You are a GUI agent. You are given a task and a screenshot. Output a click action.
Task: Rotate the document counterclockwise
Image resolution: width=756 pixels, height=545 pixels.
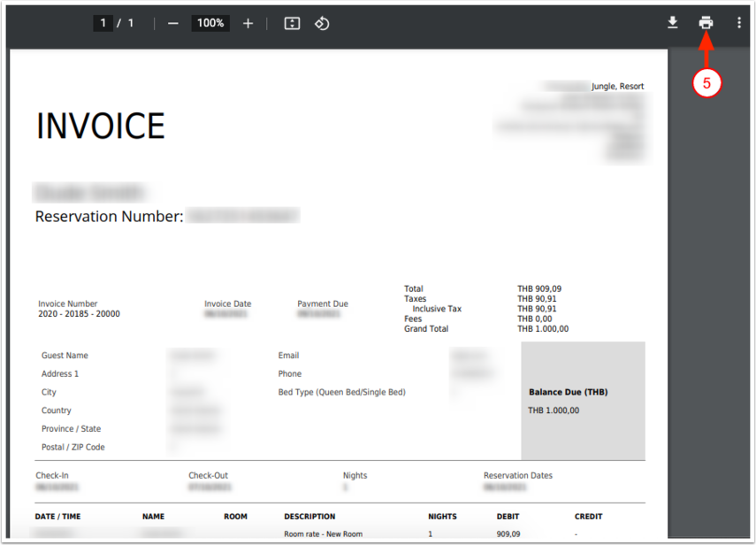322,23
